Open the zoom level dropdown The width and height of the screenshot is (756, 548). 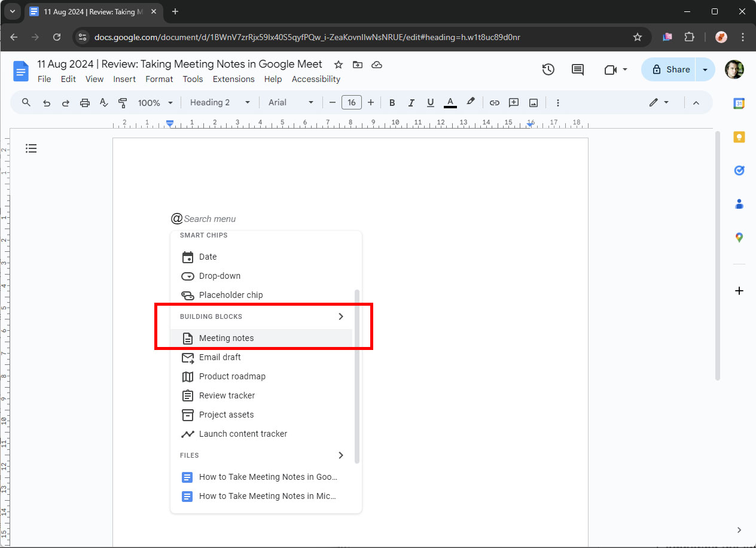point(156,103)
